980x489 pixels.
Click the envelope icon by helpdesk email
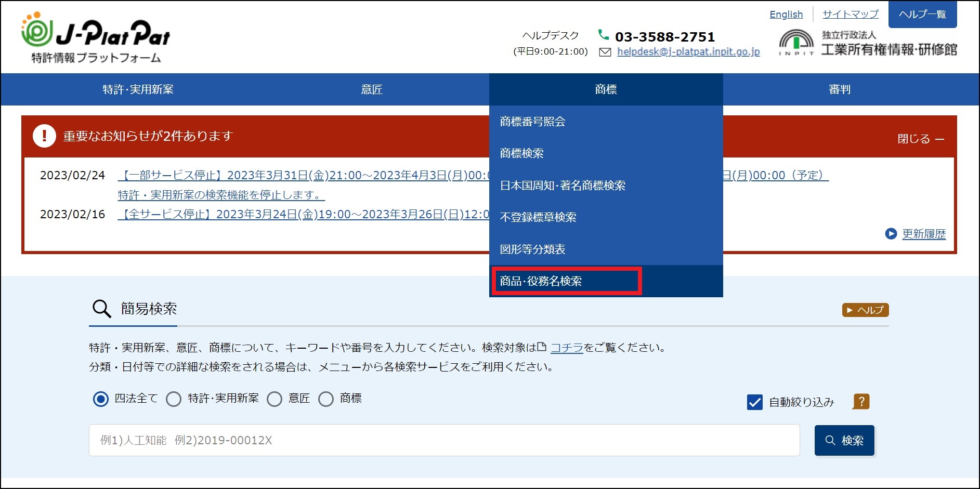click(x=605, y=52)
